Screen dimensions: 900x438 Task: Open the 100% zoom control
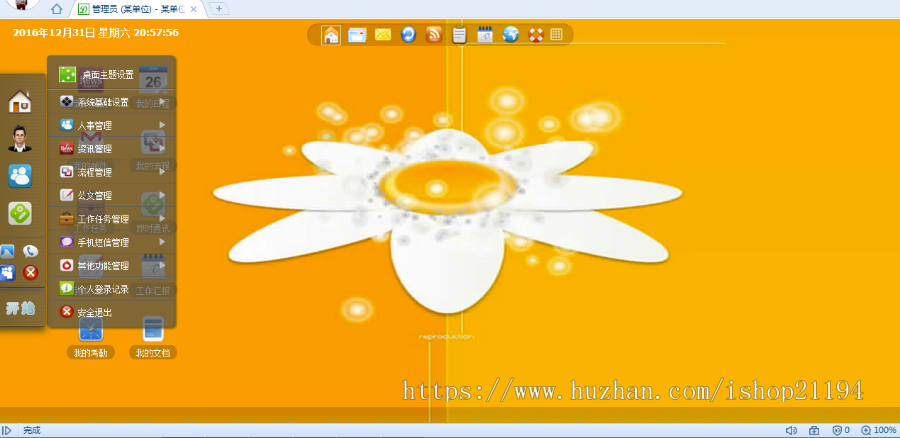click(878, 431)
